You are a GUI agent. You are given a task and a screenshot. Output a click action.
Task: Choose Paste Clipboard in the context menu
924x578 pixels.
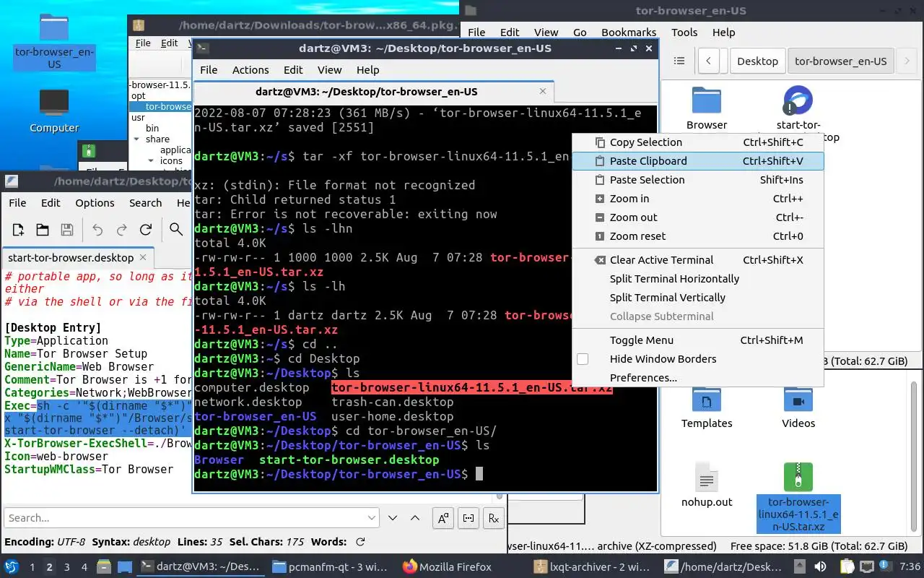pyautogui.click(x=697, y=161)
